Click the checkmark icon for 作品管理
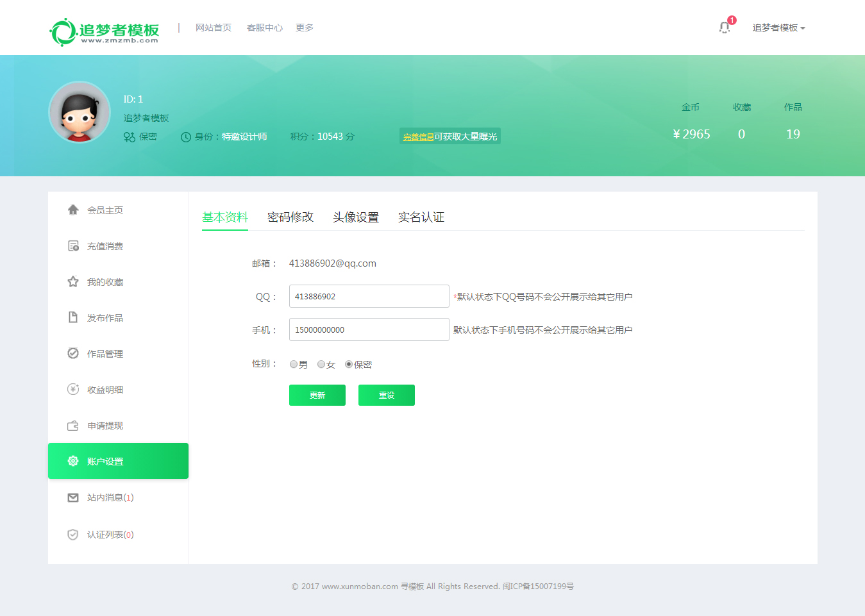This screenshot has height=616, width=865. tap(73, 353)
